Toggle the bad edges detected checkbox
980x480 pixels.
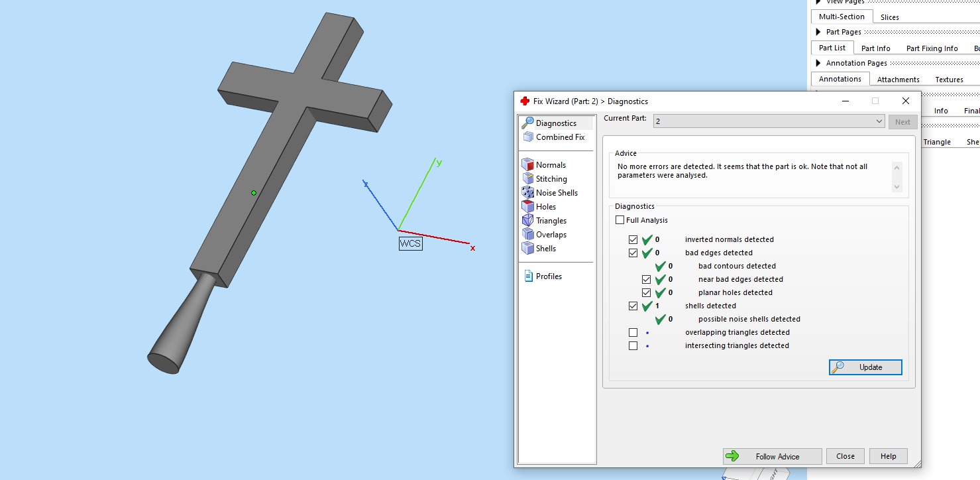point(633,253)
